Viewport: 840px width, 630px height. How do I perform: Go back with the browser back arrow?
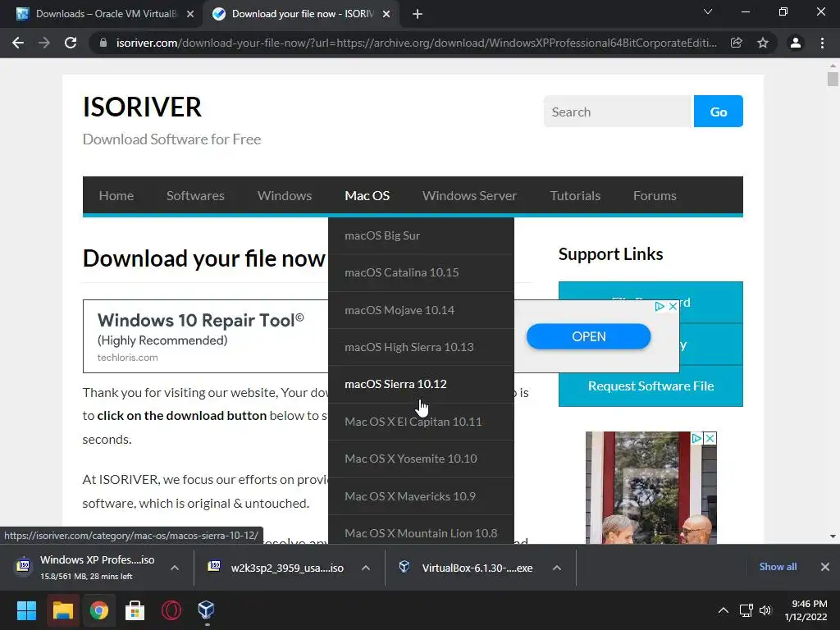point(18,43)
